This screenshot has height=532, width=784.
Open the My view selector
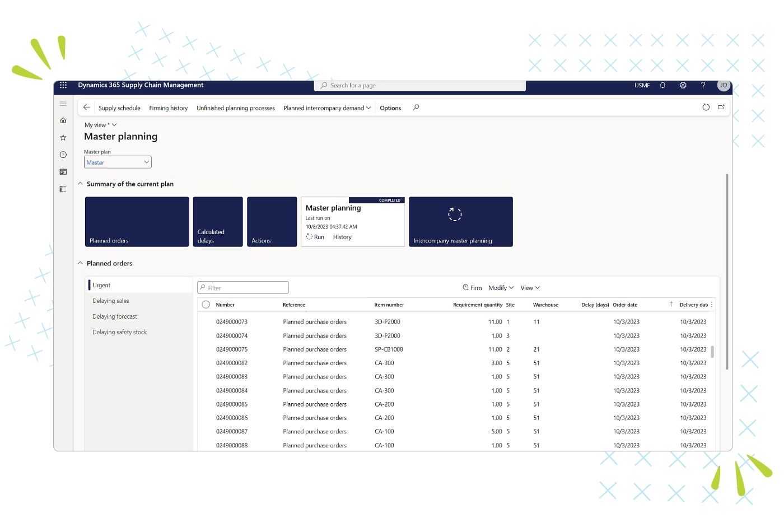(x=101, y=125)
